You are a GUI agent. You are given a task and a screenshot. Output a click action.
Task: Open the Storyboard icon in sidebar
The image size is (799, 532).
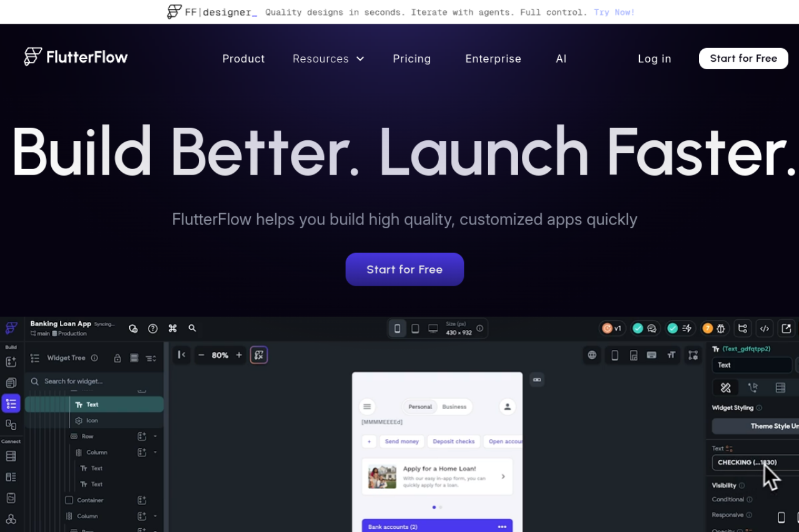click(x=11, y=425)
